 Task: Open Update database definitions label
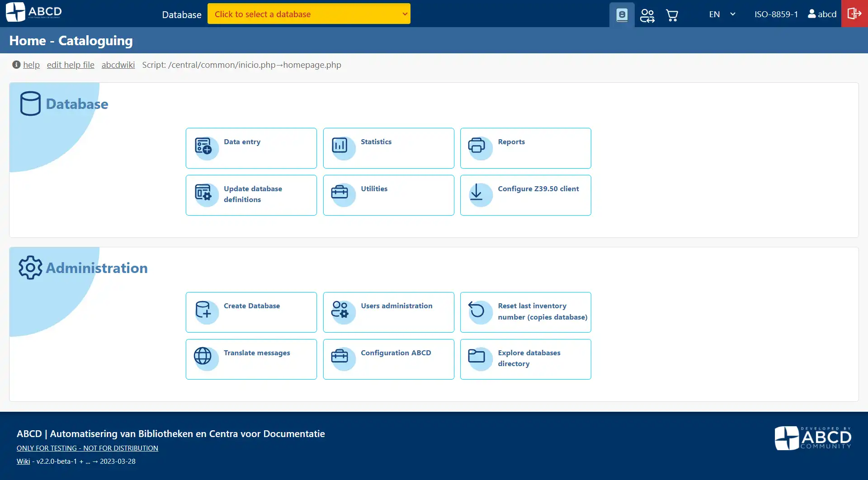[x=253, y=194]
